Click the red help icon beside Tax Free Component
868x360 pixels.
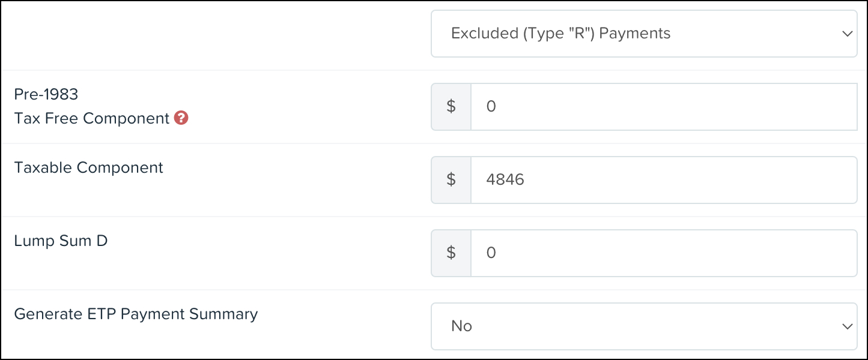pyautogui.click(x=181, y=118)
